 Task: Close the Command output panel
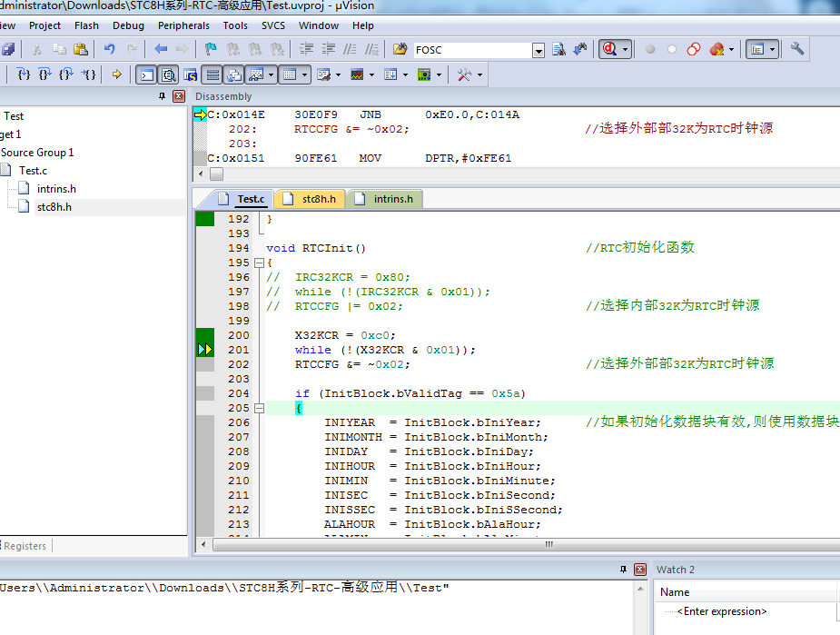click(x=640, y=570)
